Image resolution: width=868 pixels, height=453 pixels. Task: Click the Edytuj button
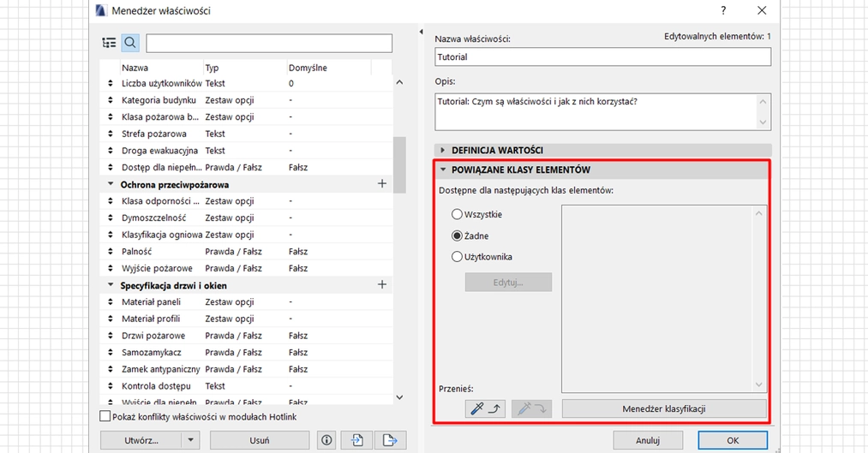pos(508,282)
